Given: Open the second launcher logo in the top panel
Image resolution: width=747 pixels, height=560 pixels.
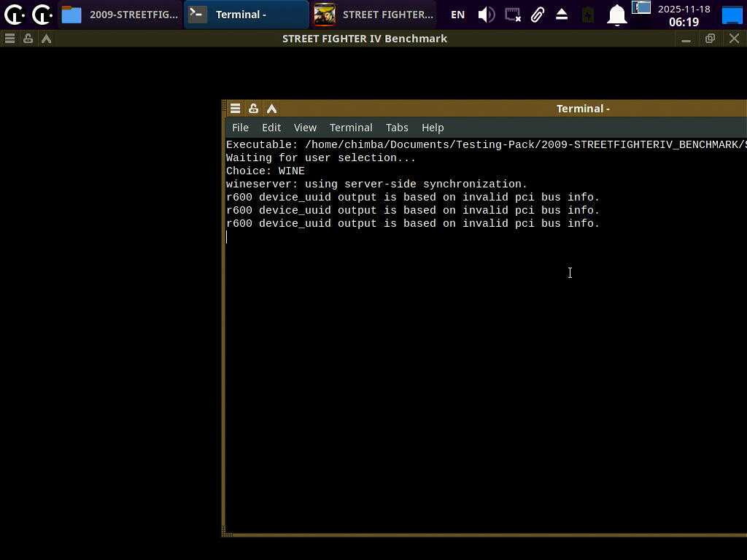Looking at the screenshot, I should pyautogui.click(x=42, y=15).
